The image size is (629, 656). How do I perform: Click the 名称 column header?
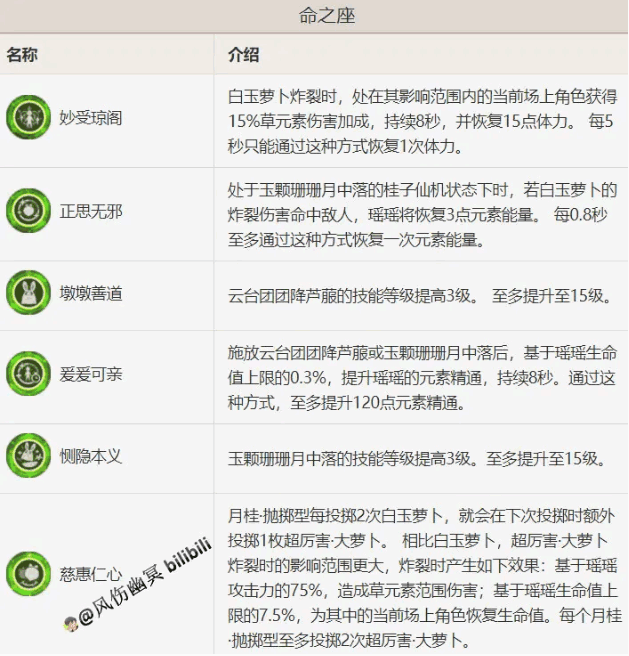tap(22, 55)
